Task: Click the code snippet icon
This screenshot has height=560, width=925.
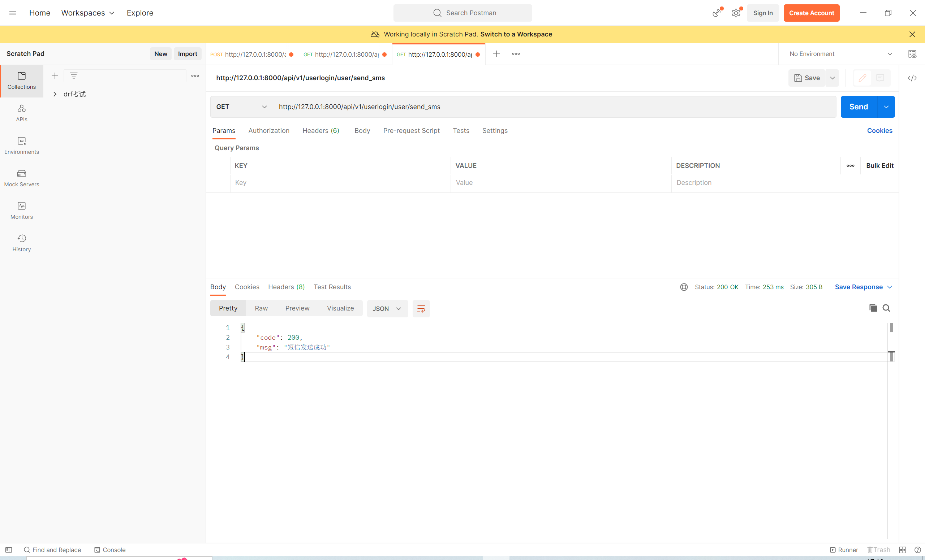Action: tap(912, 78)
